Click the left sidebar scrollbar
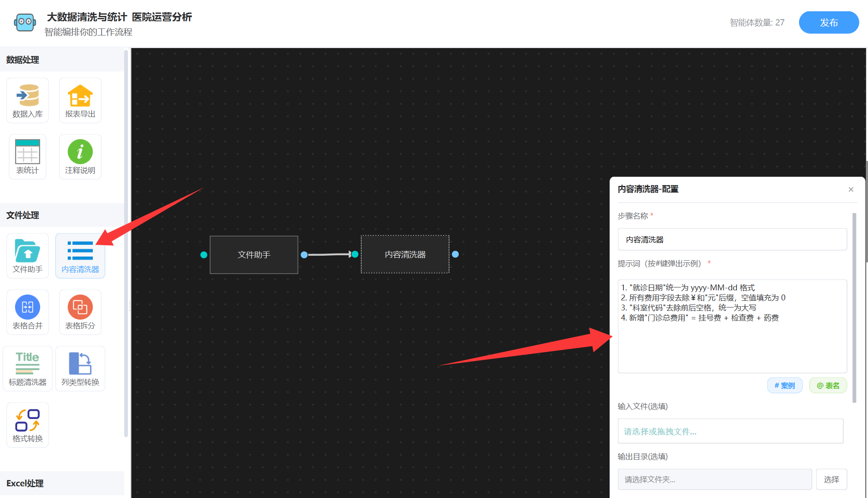Viewport: 868px width, 498px height. pos(126,243)
